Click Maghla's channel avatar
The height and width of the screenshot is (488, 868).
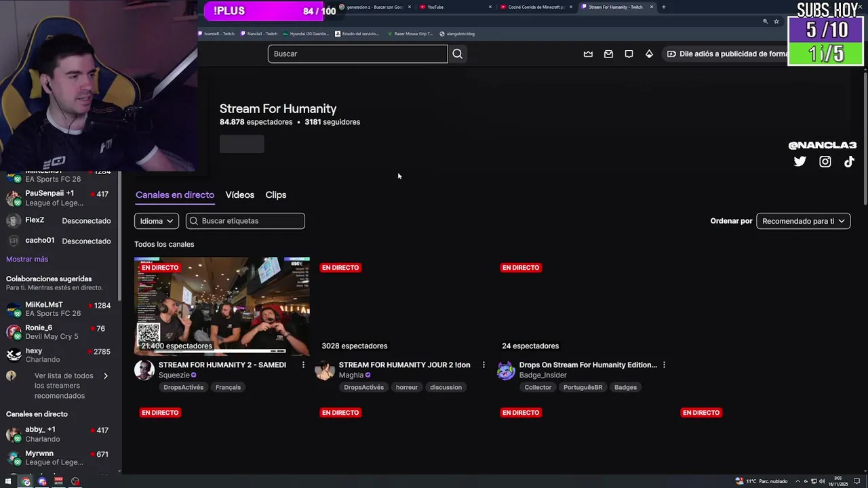coord(325,370)
